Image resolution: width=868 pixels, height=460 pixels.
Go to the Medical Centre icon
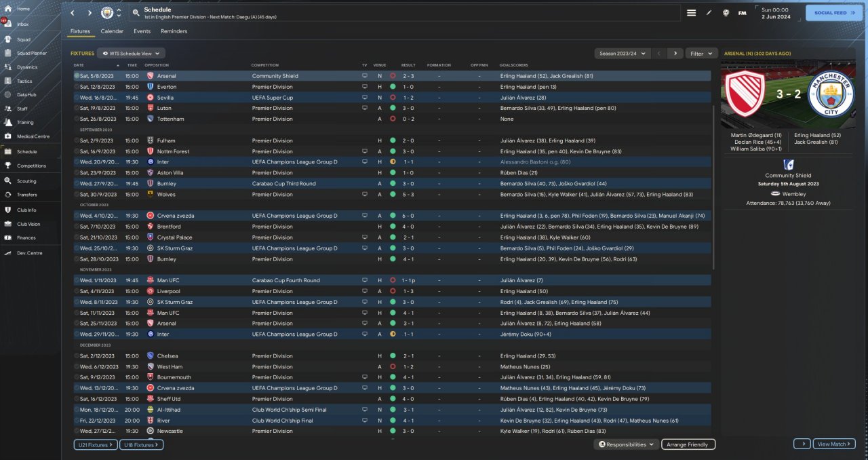tap(7, 136)
